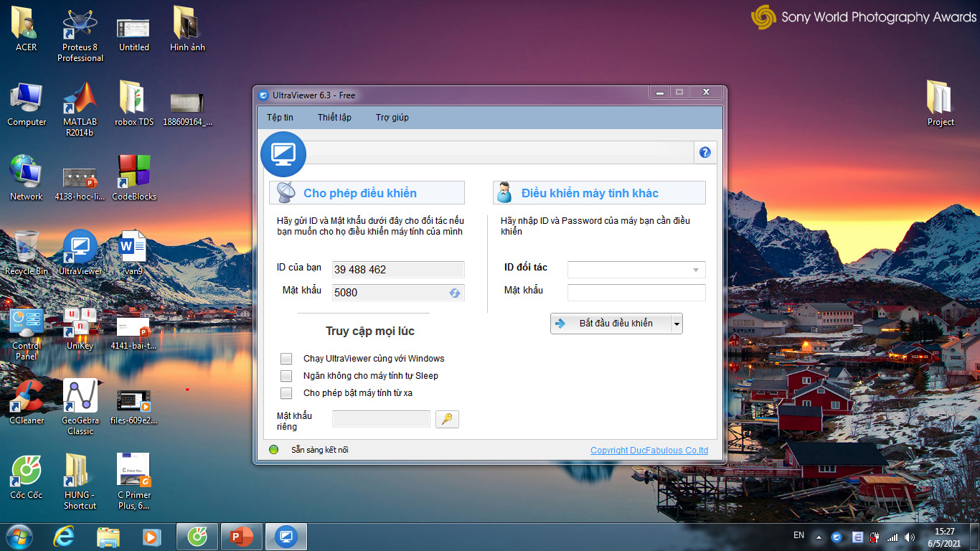Select the Recycle Bin icon

click(27, 253)
